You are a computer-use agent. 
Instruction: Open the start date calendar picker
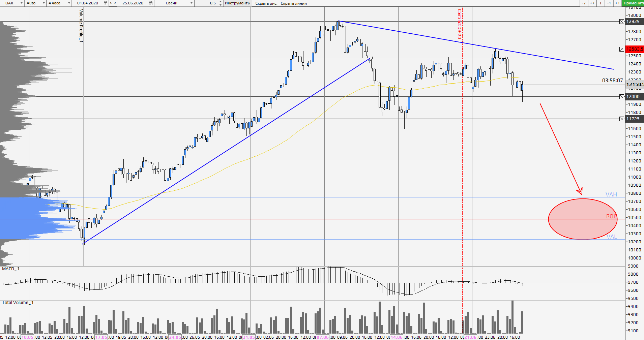tap(106, 3)
